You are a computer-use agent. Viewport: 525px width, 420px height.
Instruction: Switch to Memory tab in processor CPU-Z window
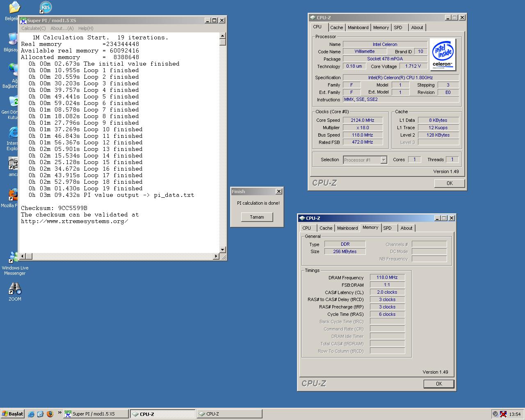point(381,27)
